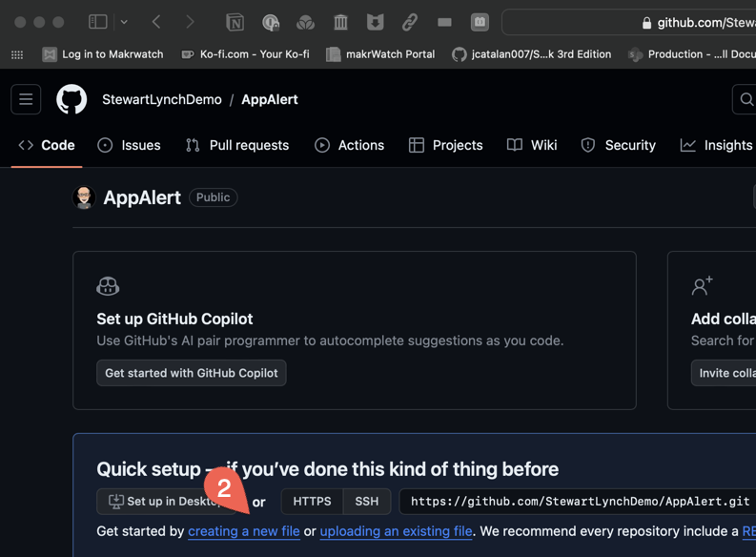
Task: Open the Log in to Makrwatch bookmark
Action: tap(103, 54)
